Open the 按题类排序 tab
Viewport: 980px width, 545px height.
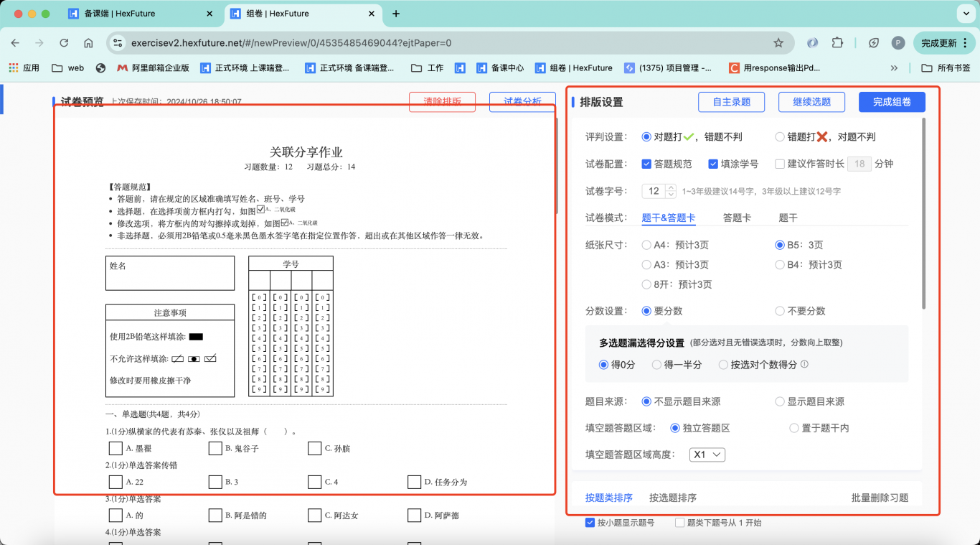click(609, 498)
